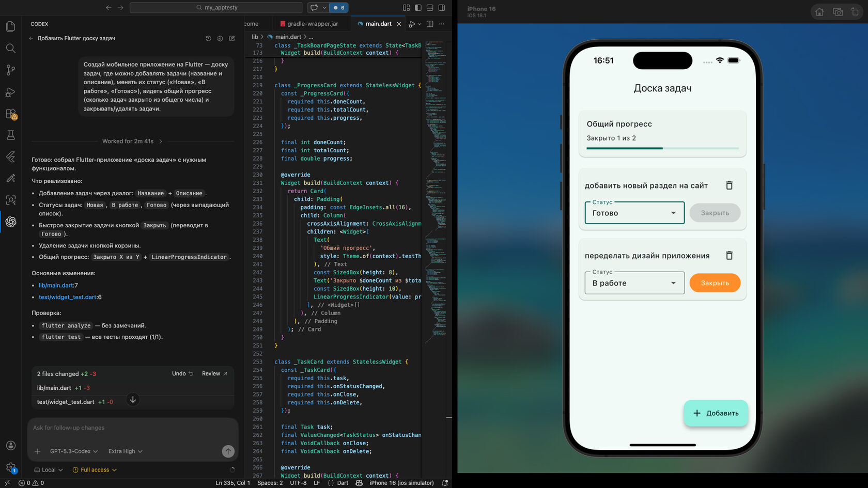The height and width of the screenshot is (488, 868).
Task: Open the Extra High reasoning dropdown
Action: 125,451
